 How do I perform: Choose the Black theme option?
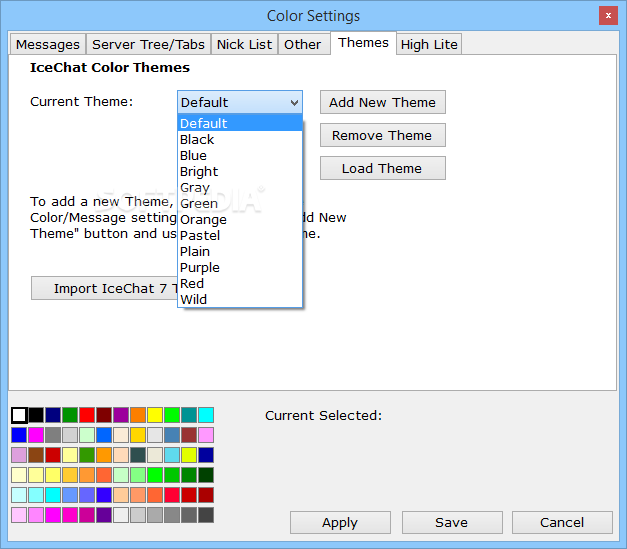click(240, 140)
